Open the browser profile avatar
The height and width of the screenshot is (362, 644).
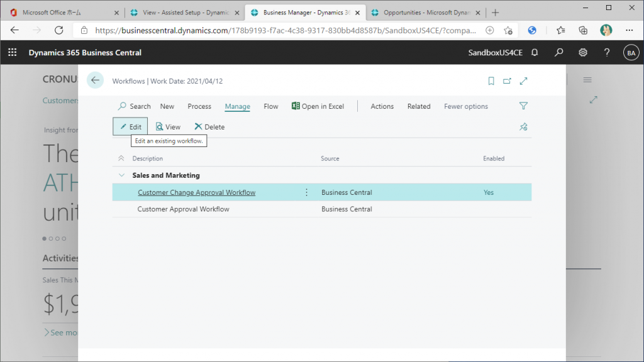[x=606, y=30]
